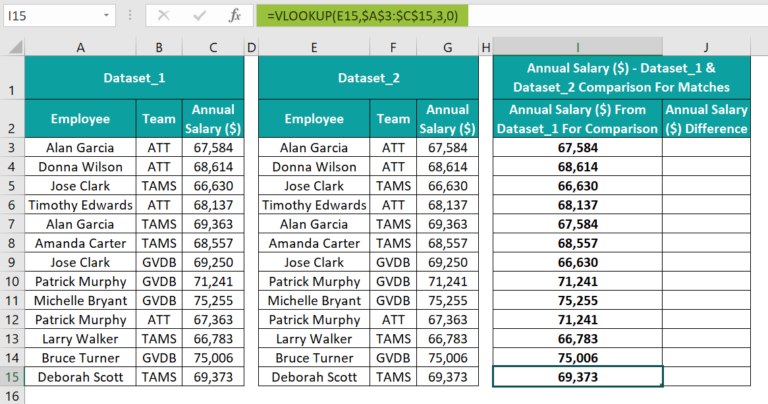The height and width of the screenshot is (404, 768).
Task: Expand the Name Box dropdown arrow
Action: tap(106, 16)
